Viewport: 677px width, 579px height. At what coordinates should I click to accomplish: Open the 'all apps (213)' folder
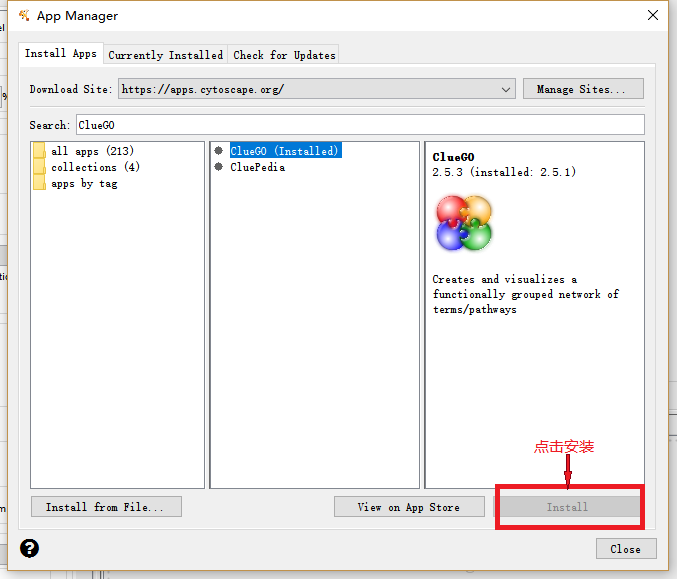tap(92, 151)
